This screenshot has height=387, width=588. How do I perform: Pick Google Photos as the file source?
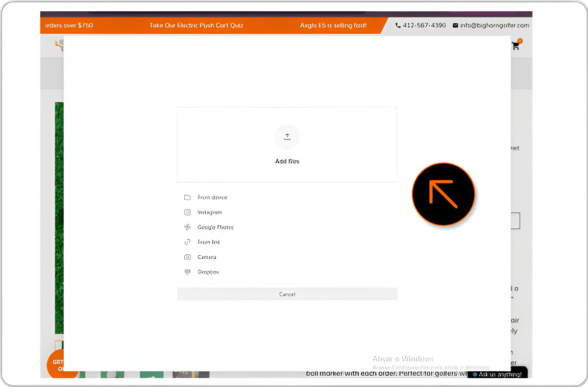215,227
